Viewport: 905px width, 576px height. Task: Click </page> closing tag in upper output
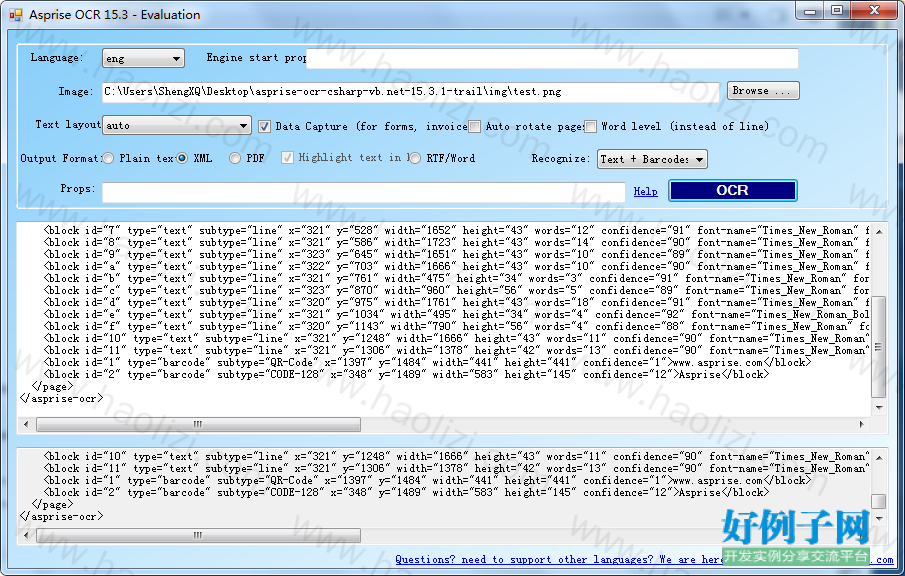(53, 387)
